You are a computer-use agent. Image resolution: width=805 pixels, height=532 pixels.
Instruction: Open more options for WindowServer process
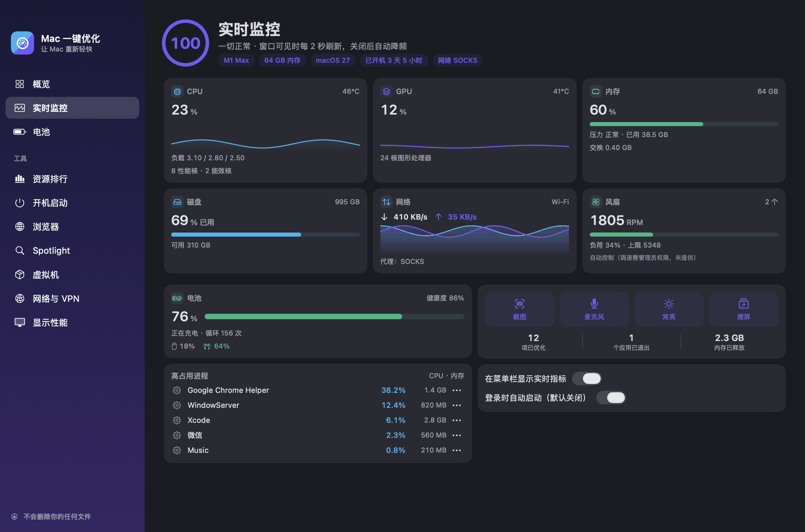(x=457, y=405)
